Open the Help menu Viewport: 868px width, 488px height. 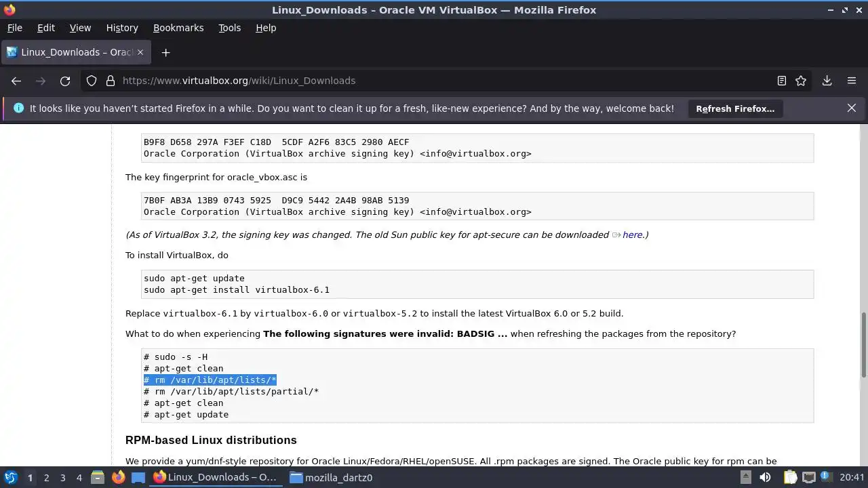click(x=266, y=28)
